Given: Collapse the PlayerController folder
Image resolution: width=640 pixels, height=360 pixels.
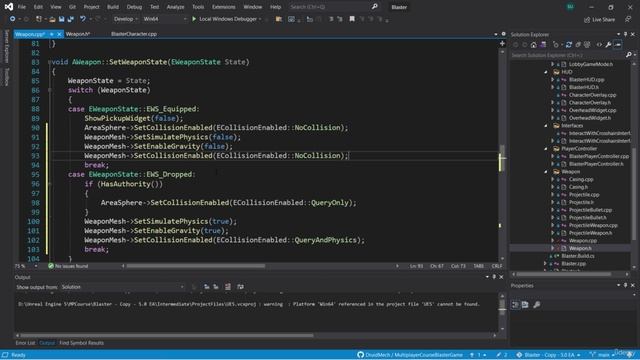Looking at the screenshot, I should [546, 149].
